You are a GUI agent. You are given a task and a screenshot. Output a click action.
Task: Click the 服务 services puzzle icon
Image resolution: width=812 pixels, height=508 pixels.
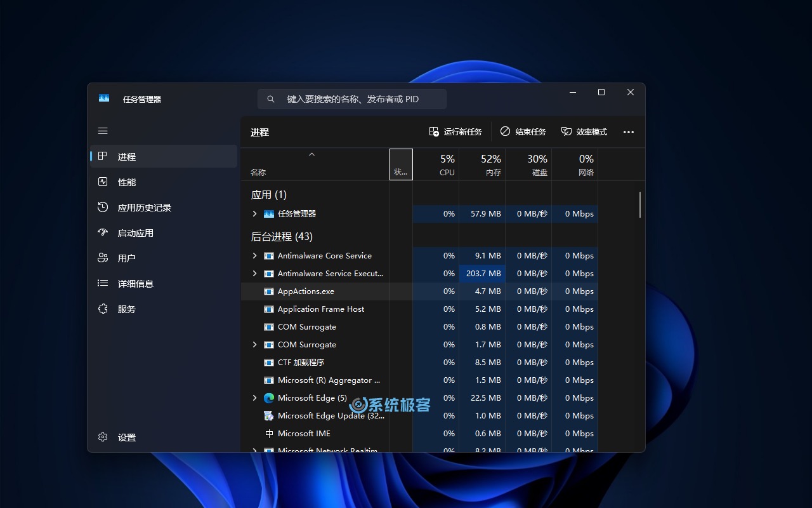[103, 309]
